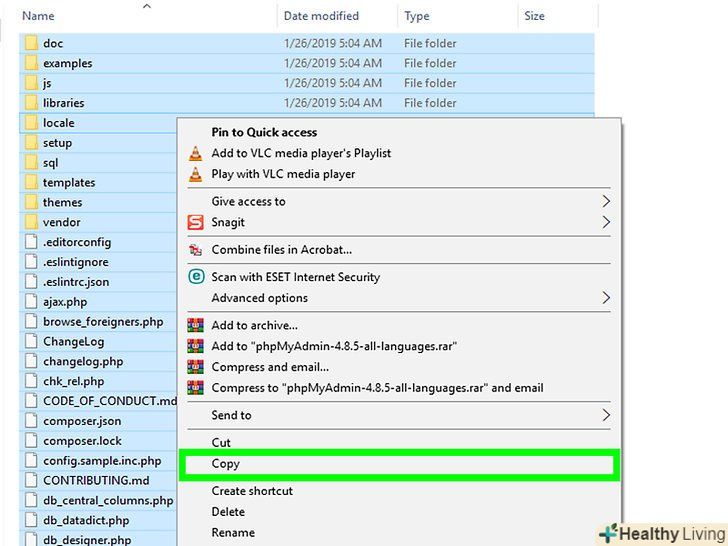Image resolution: width=728 pixels, height=546 pixels.
Task: Choose Copy from the context menu
Action: pyautogui.click(x=226, y=464)
